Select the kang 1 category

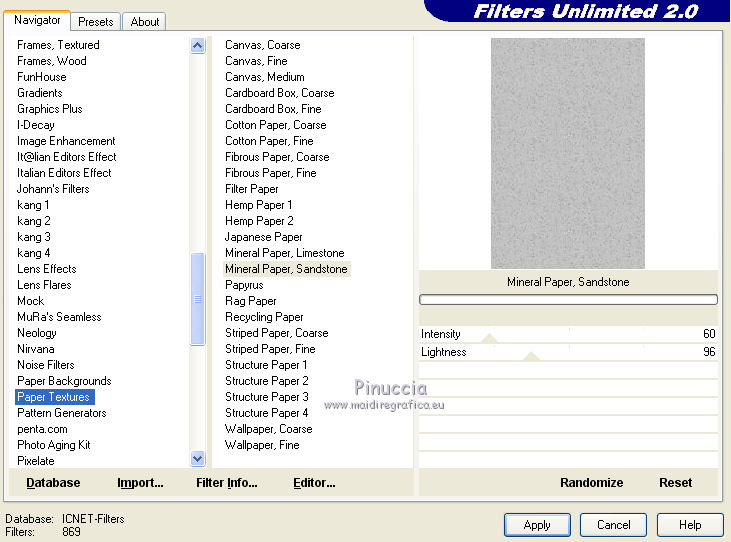[x=33, y=205]
